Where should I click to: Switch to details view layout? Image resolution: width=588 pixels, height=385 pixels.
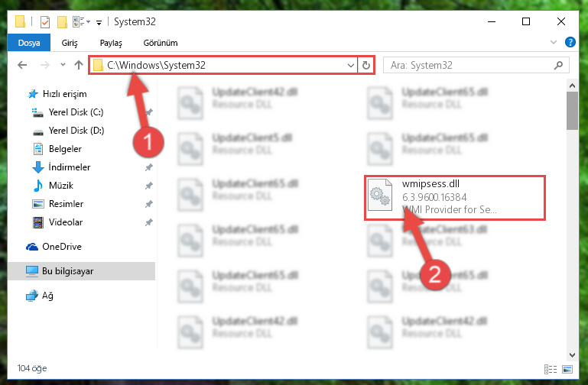[x=550, y=369]
